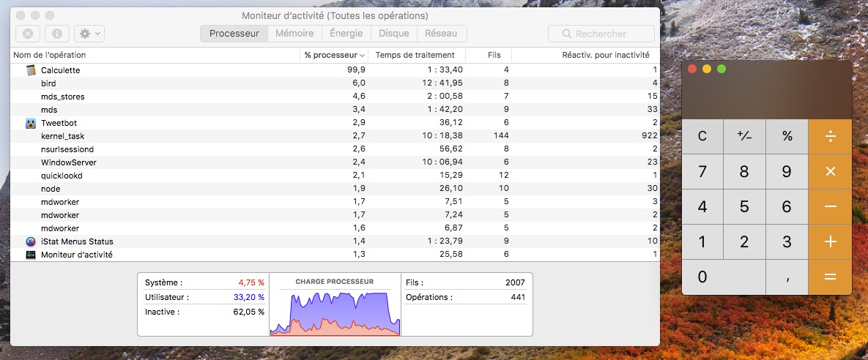
Task: Click Calculator multiply key
Action: pos(831,171)
